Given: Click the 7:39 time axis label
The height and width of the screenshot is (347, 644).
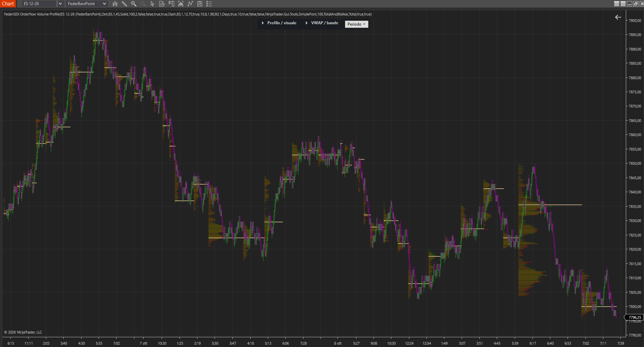Looking at the screenshot, I should click(621, 343).
